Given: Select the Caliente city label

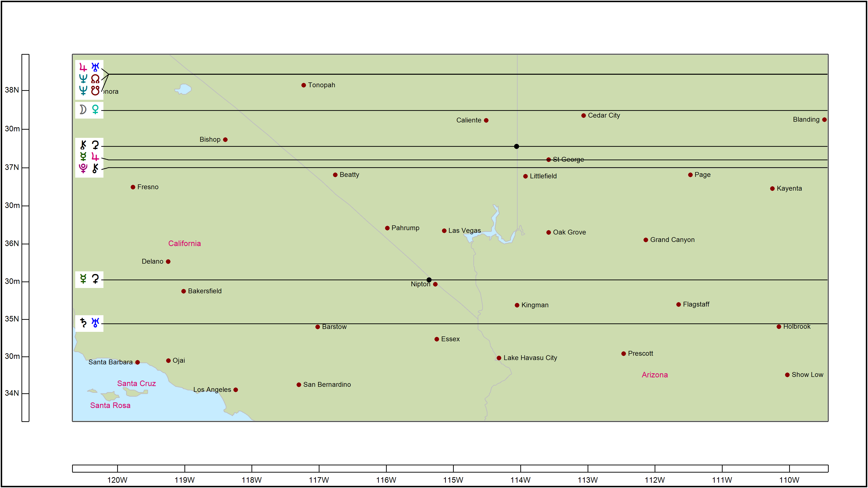Looking at the screenshot, I should pyautogui.click(x=469, y=120).
